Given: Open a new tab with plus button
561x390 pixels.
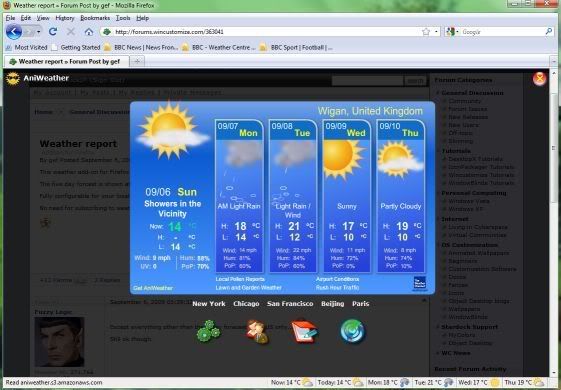Looking at the screenshot, I should tap(137, 62).
